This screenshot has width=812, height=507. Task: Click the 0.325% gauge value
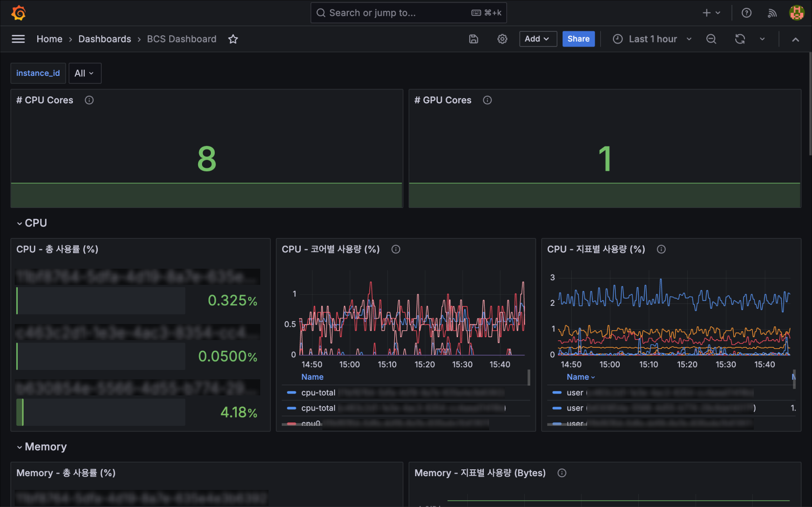[232, 300]
